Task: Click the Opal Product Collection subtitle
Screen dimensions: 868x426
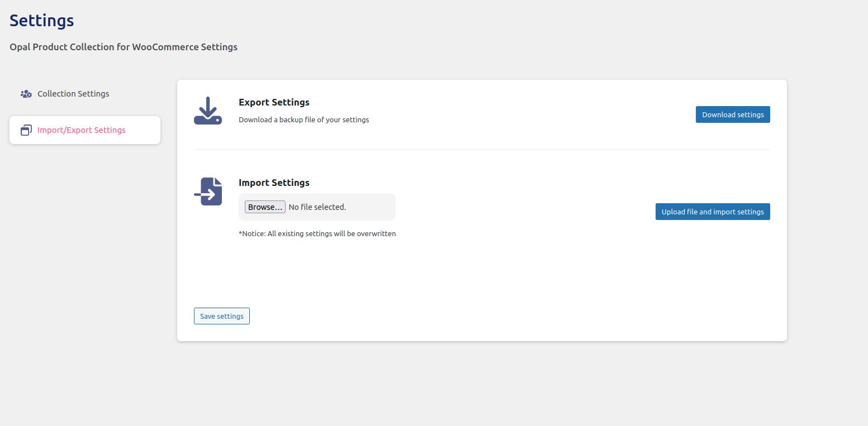Action: click(124, 47)
